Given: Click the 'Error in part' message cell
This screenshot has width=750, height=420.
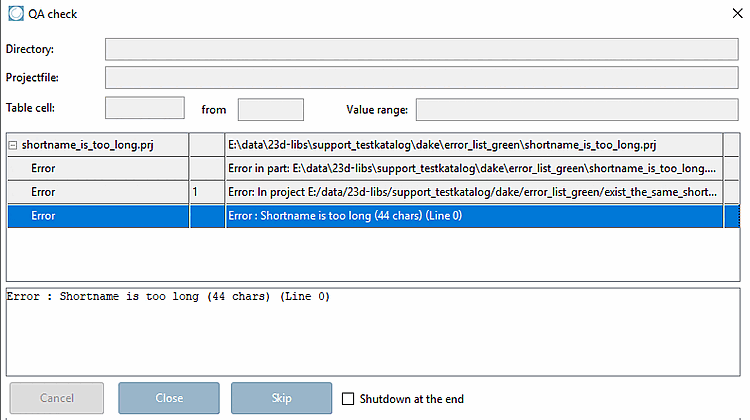Looking at the screenshot, I should [474, 168].
